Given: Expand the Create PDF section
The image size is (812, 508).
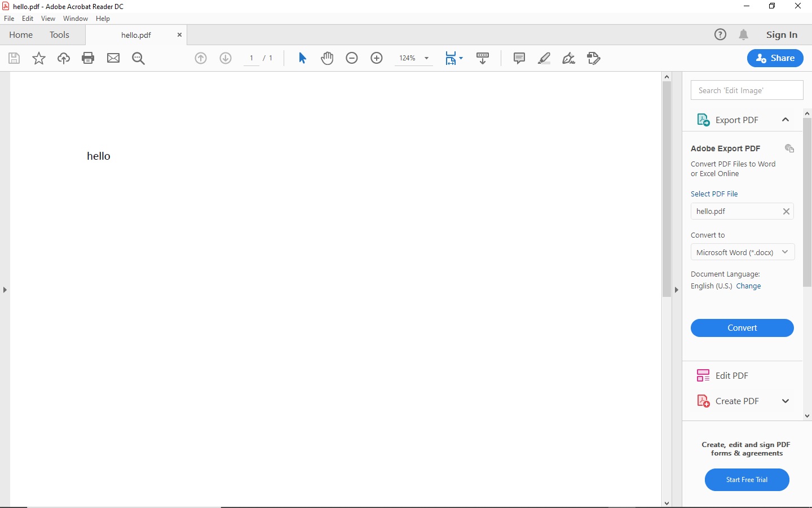Looking at the screenshot, I should 785,401.
